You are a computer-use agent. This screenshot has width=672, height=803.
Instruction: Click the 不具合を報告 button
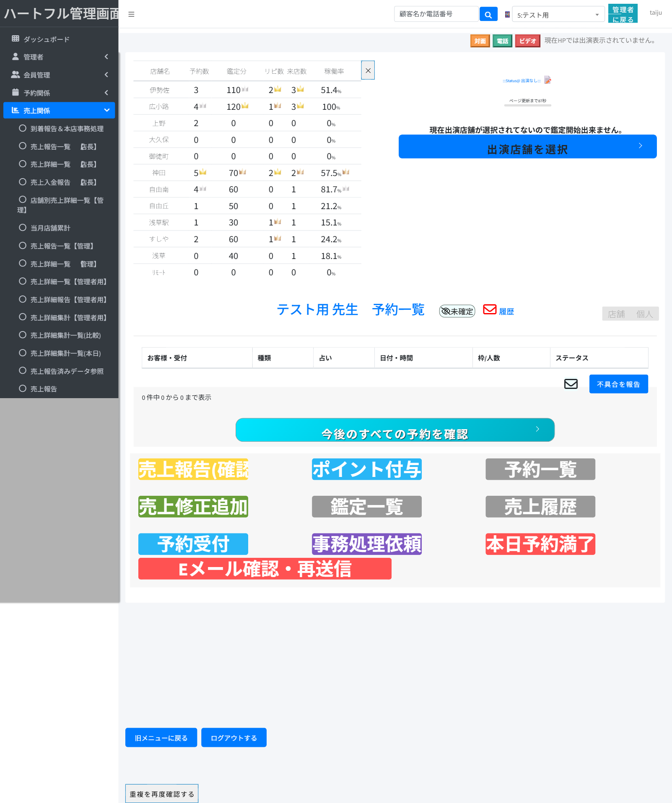[x=618, y=384]
